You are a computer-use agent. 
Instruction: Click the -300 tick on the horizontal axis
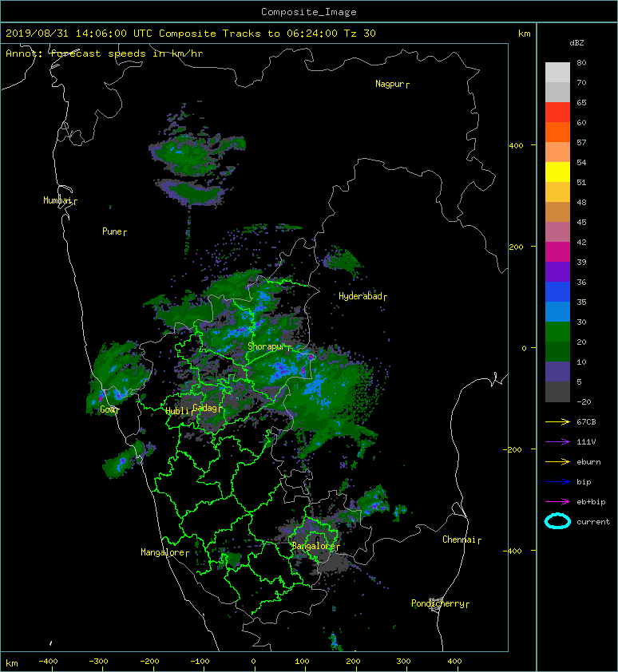pos(98,662)
